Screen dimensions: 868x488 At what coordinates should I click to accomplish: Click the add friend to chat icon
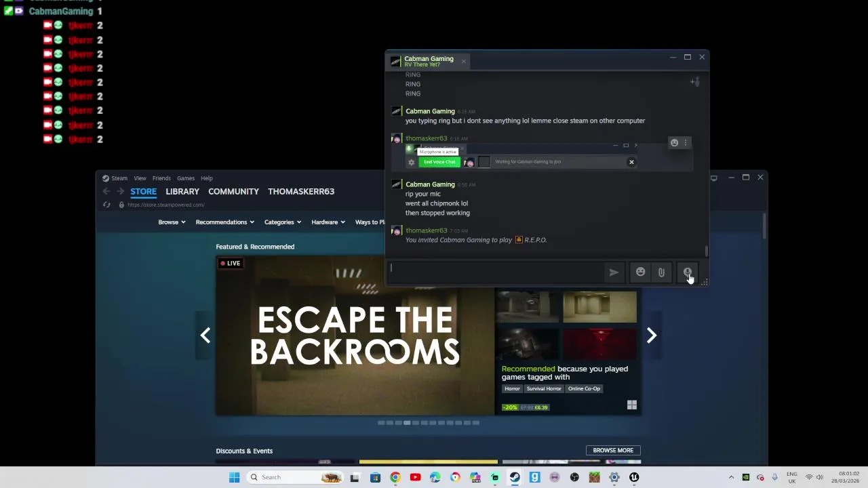click(694, 82)
